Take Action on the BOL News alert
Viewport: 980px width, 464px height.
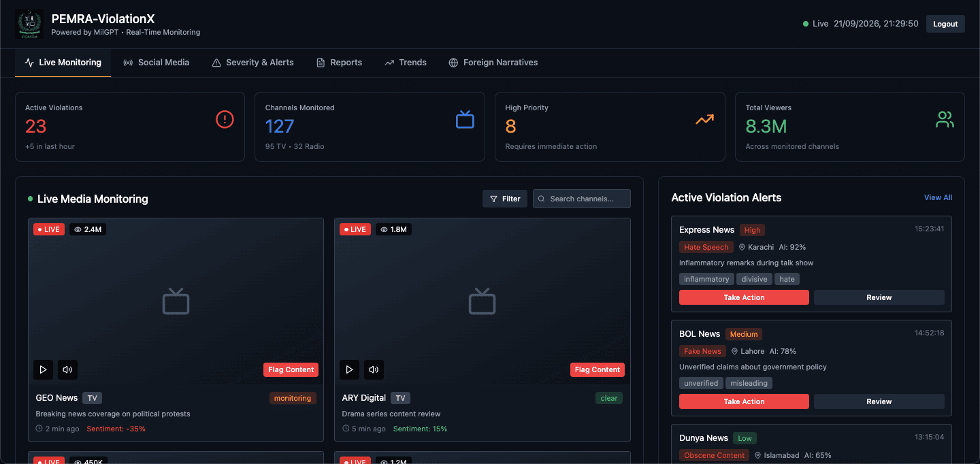pos(744,401)
